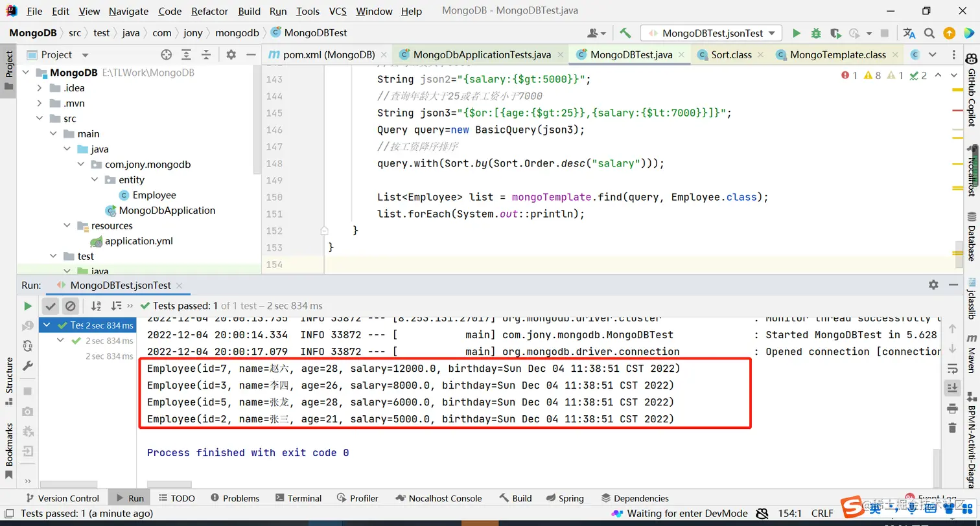The width and height of the screenshot is (980, 526).
Task: Collapse the MongoDB root project node
Action: tap(26, 73)
